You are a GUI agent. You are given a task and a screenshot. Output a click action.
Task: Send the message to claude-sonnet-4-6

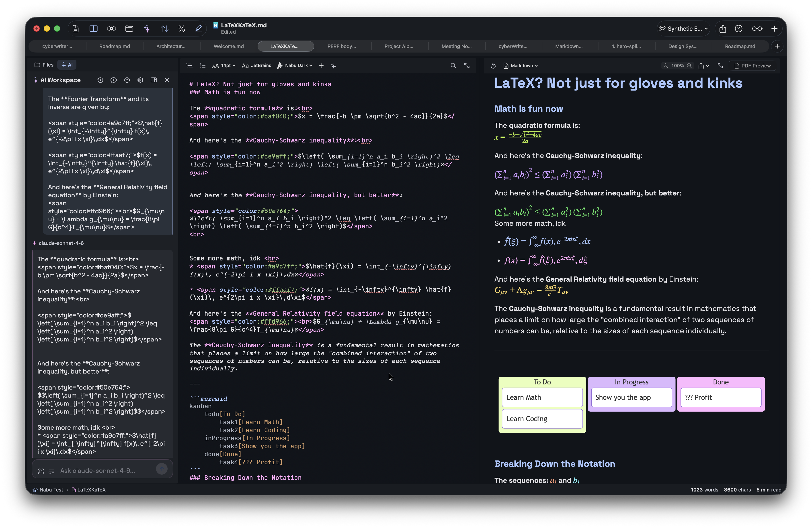[x=162, y=469]
